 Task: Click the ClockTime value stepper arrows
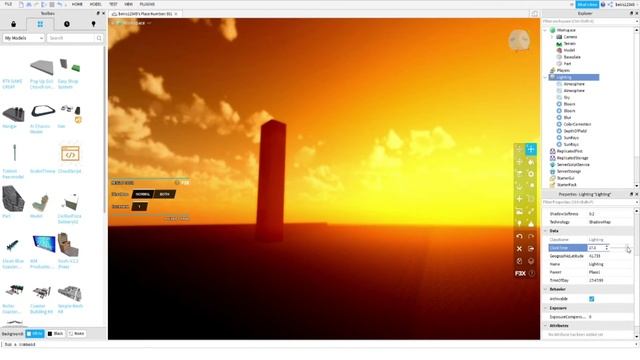(607, 248)
